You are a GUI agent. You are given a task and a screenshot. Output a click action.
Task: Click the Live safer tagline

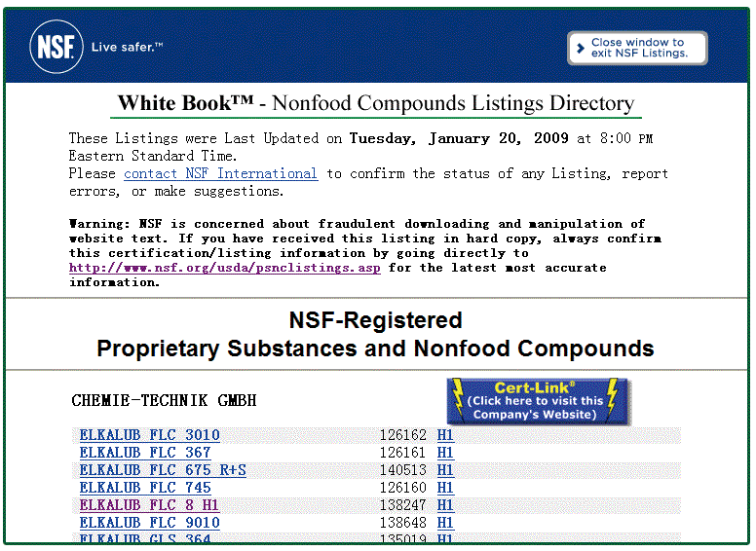[x=128, y=47]
